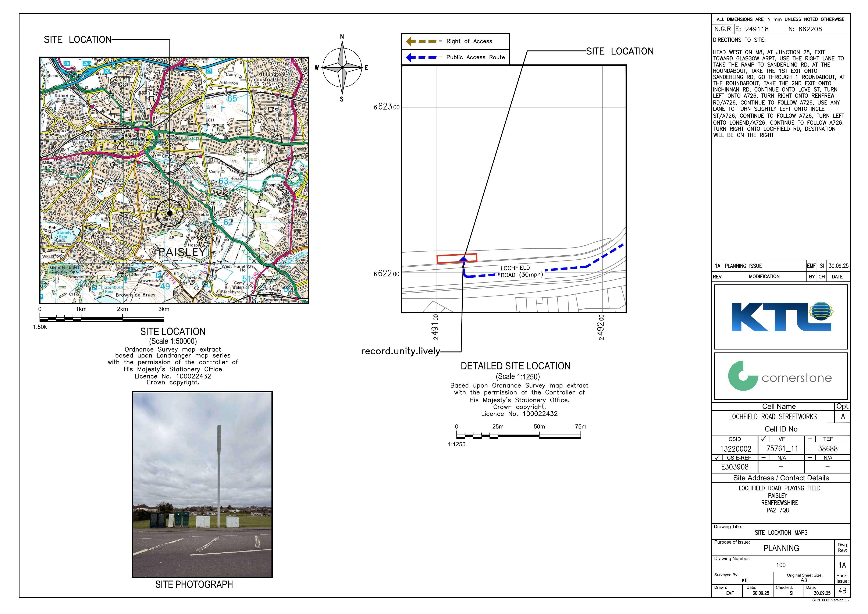Viewport: 868px width, 614px height.
Task: Select CS E-REF value E303908
Action: 734,467
